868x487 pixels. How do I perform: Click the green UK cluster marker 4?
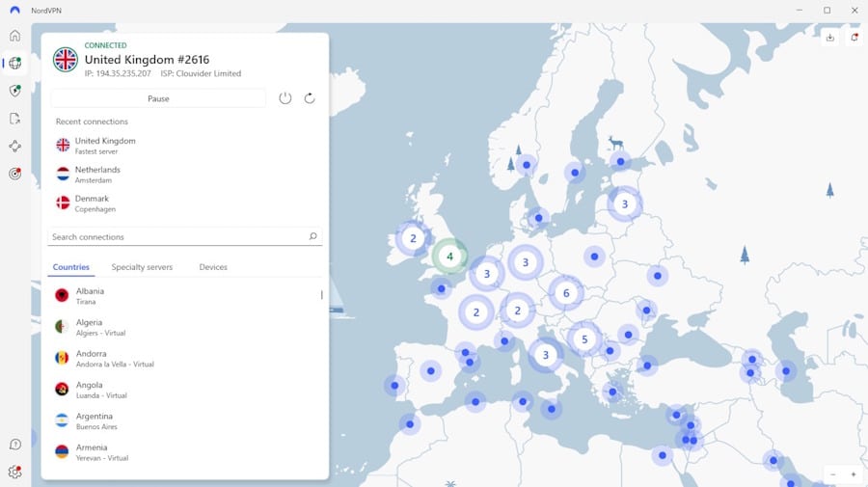tap(449, 257)
